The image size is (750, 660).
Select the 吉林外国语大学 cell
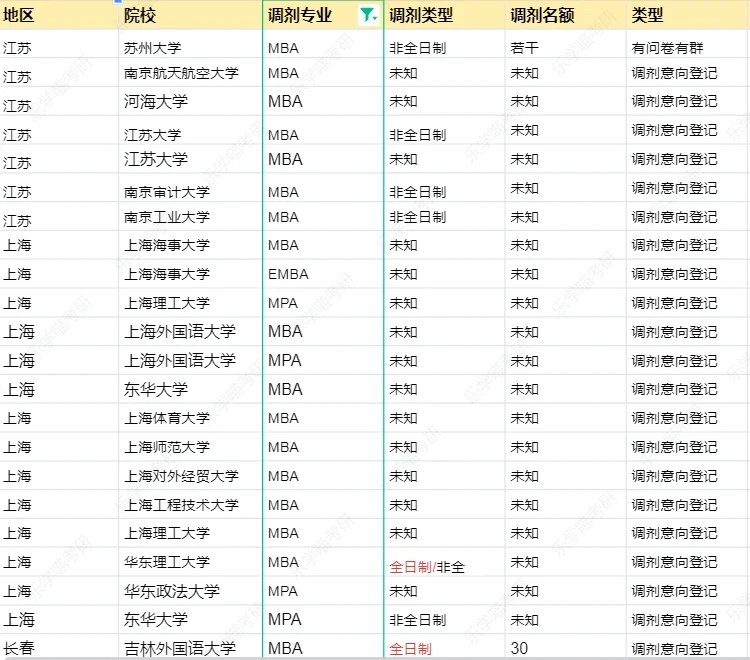point(180,649)
